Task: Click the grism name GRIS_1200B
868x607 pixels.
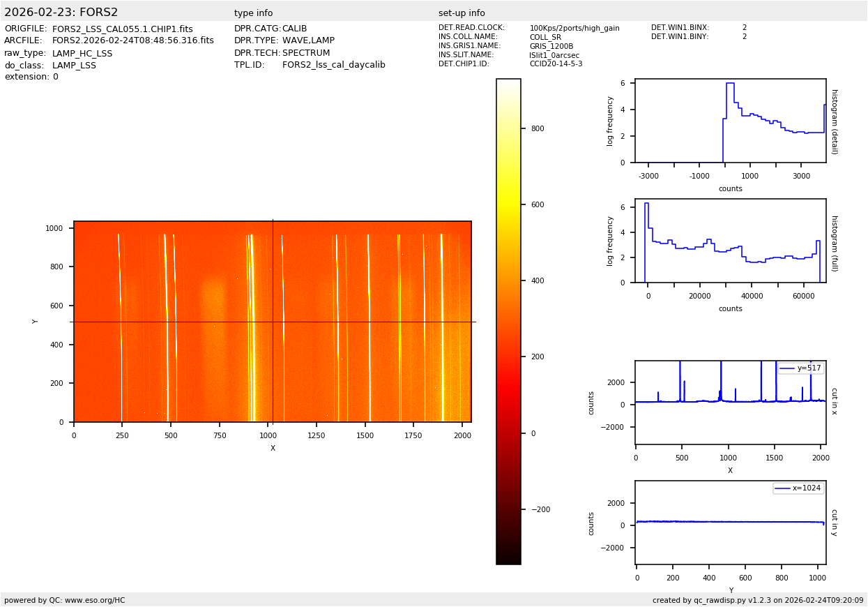Action: (551, 46)
